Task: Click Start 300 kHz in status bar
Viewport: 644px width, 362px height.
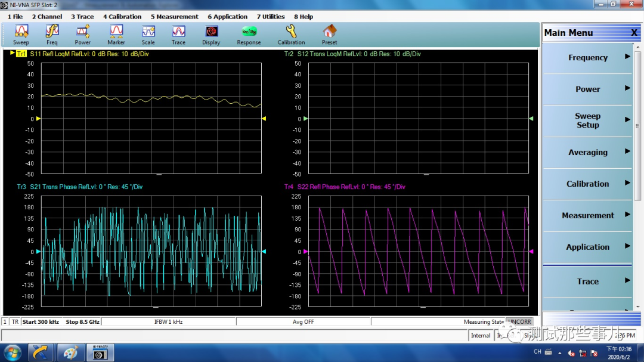Action: [x=41, y=322]
